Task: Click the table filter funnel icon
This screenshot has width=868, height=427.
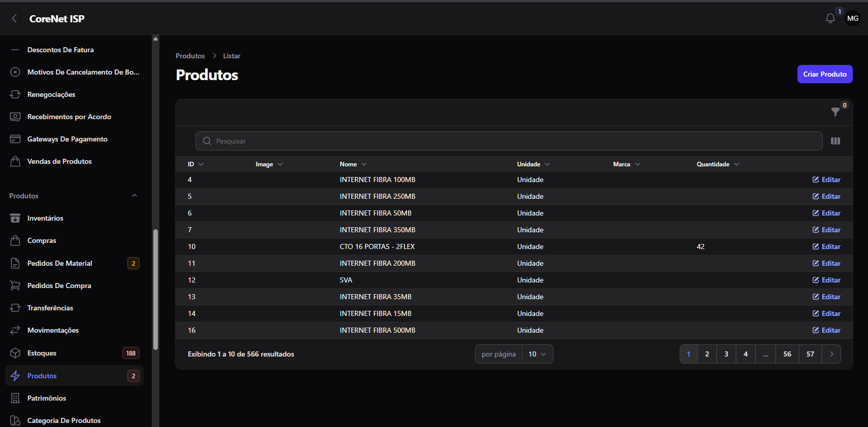Action: [835, 112]
